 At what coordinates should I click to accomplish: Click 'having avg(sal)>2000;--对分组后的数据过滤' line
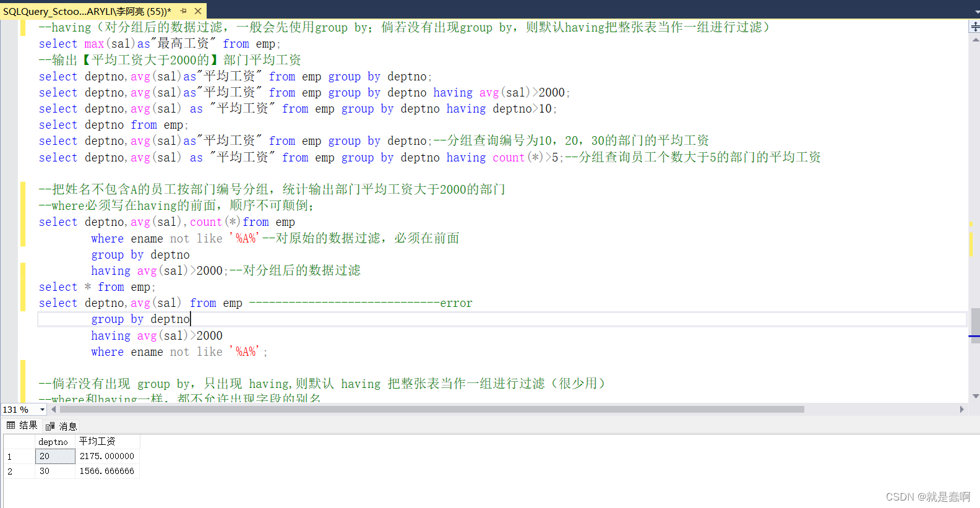pos(226,270)
